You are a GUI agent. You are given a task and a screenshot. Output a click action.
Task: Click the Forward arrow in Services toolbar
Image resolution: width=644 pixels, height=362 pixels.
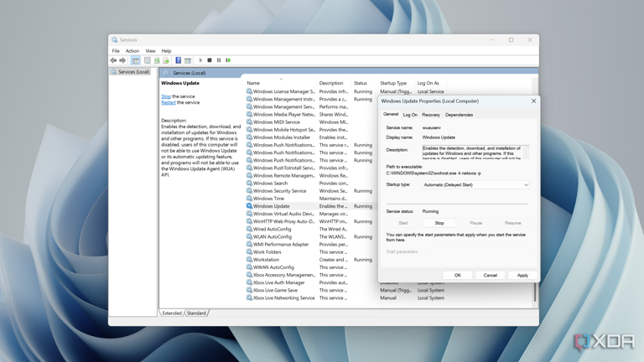pos(122,60)
